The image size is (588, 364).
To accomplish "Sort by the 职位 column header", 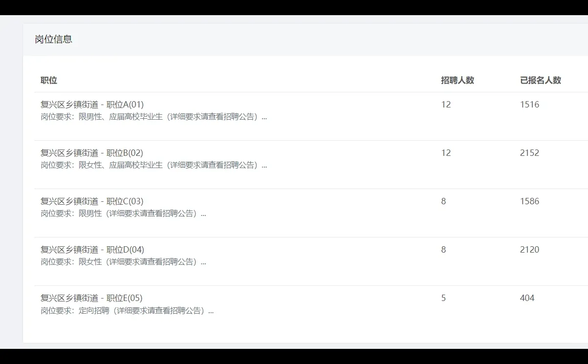I will pos(49,80).
